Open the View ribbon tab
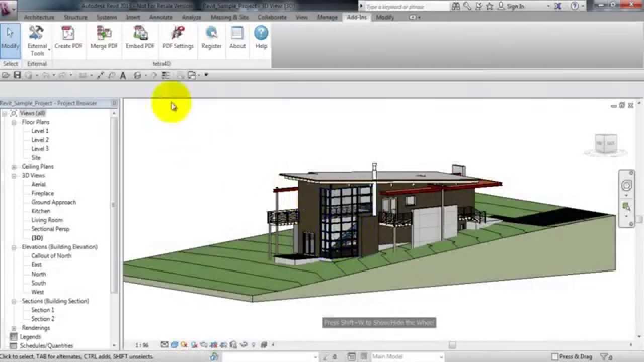 (301, 17)
